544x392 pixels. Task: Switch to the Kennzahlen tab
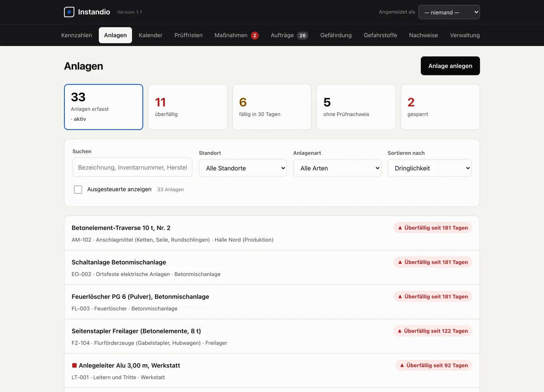click(77, 35)
